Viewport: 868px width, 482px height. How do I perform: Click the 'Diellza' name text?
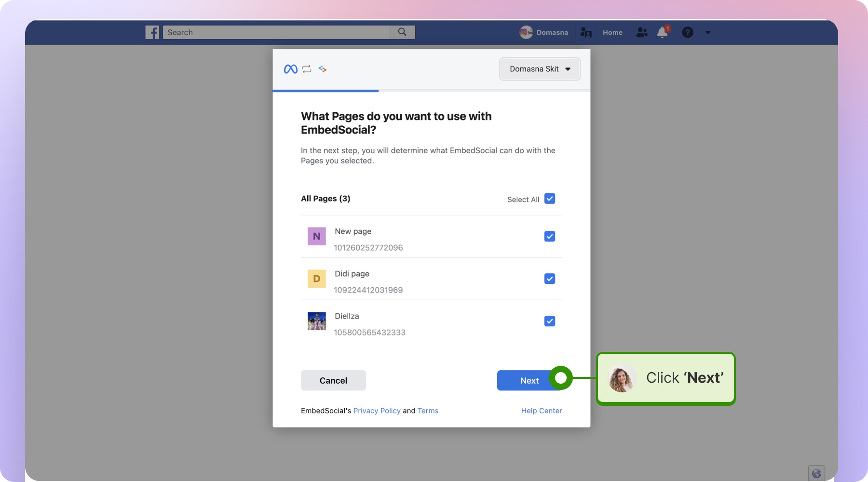347,316
